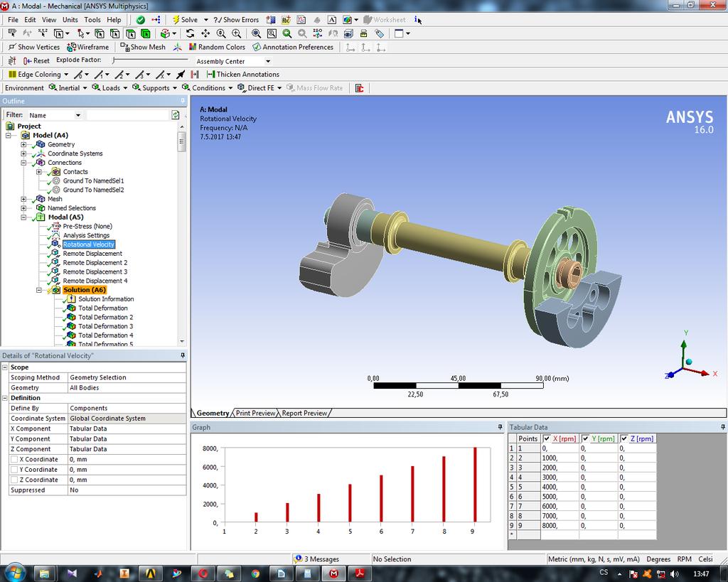The image size is (728, 582).
Task: Toggle Random Colors
Action: [217, 47]
